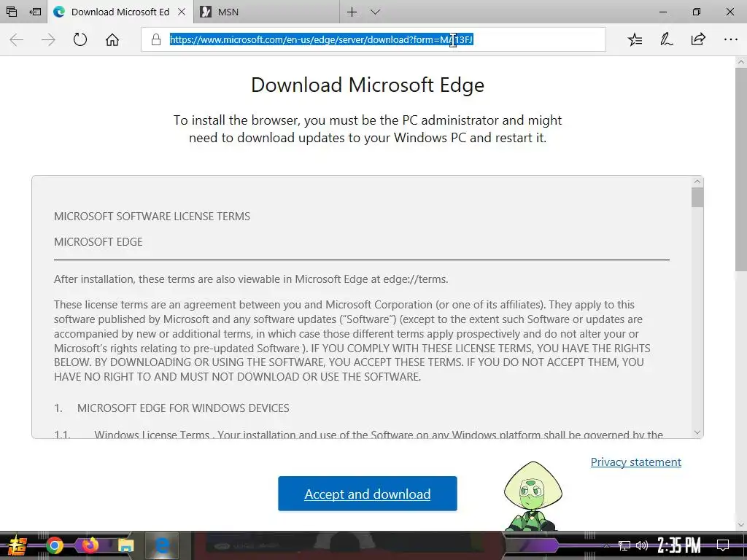This screenshot has height=560, width=747.
Task: Add notes with the pen icon
Action: [666, 39]
